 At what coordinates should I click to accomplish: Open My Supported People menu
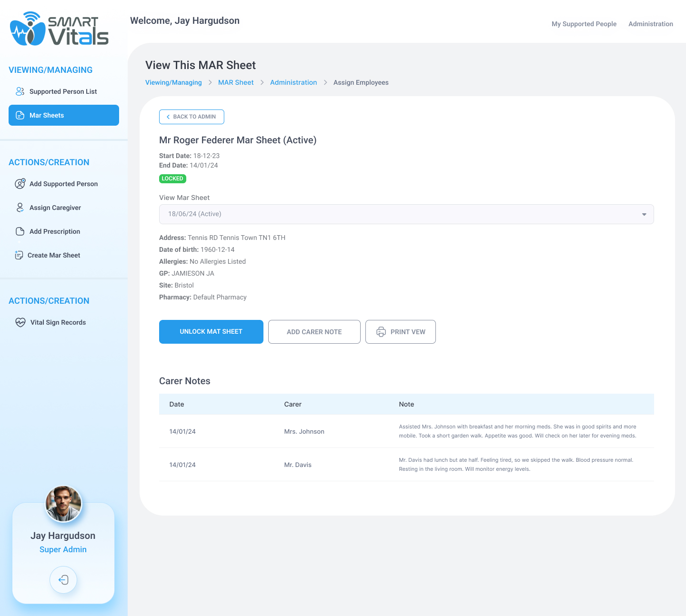pyautogui.click(x=584, y=24)
